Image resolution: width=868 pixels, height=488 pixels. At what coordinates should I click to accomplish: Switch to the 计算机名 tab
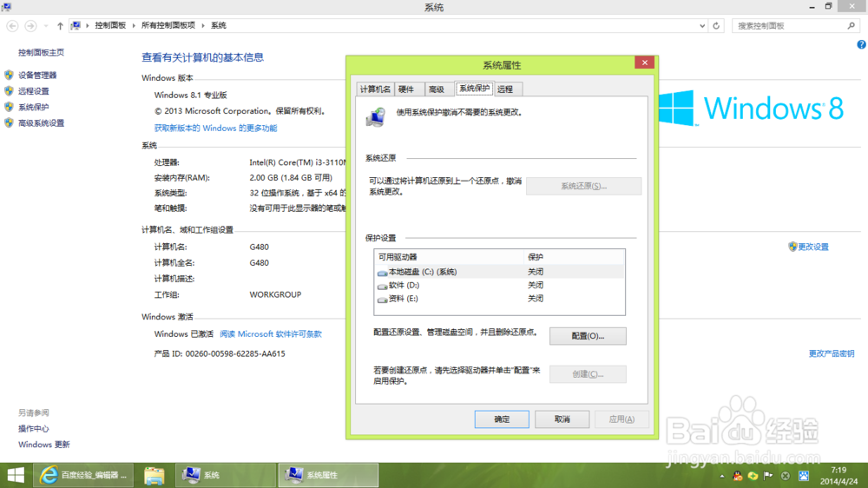(x=375, y=89)
